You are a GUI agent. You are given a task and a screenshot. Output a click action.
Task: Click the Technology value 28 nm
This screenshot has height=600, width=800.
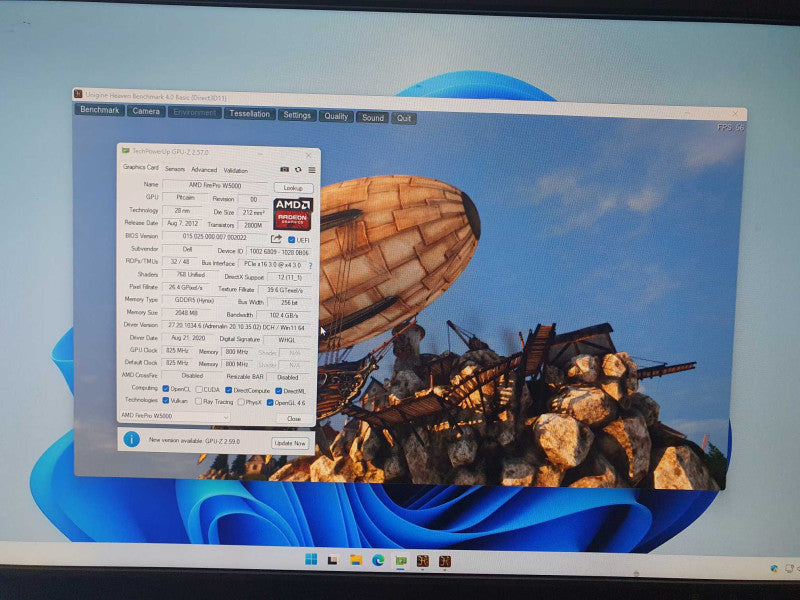coord(182,210)
